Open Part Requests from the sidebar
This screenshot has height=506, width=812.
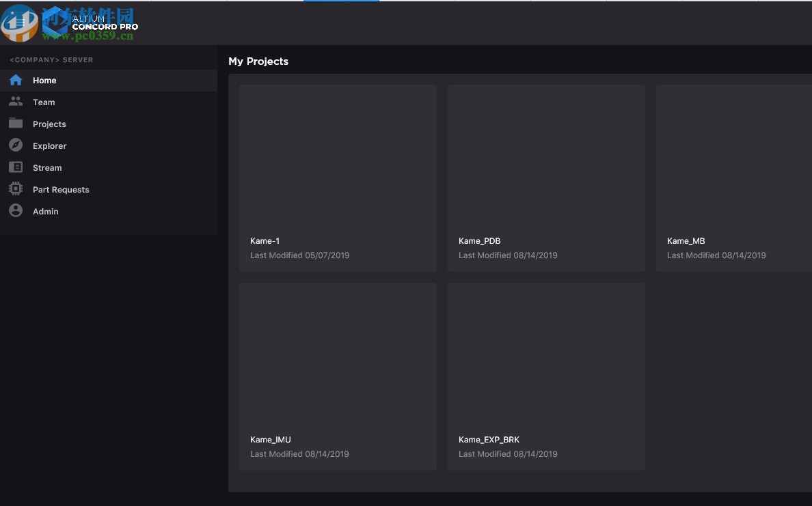tap(61, 190)
